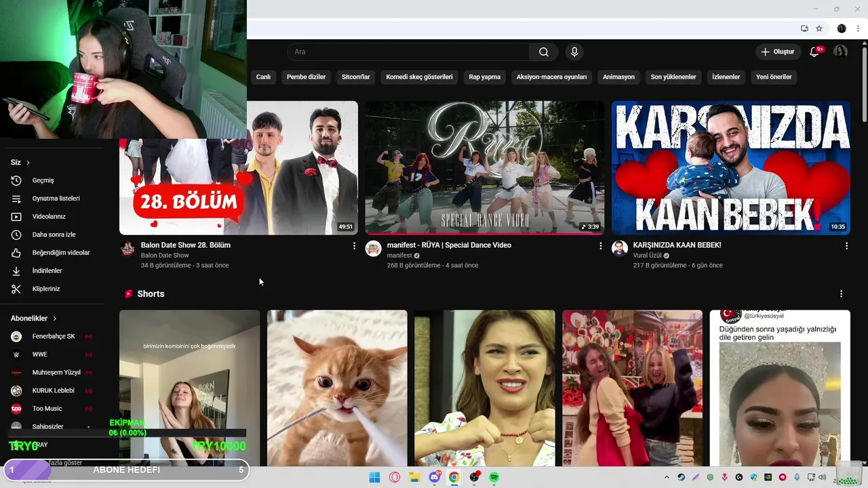Click the search magnifier button
The height and width of the screenshot is (488, 868).
pyautogui.click(x=544, y=52)
